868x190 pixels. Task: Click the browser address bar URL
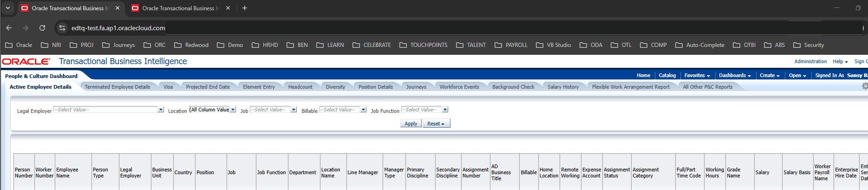[x=118, y=28]
